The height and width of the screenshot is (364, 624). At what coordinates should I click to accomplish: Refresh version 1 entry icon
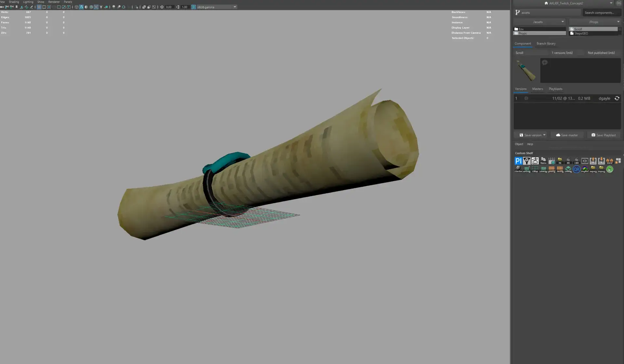(617, 98)
